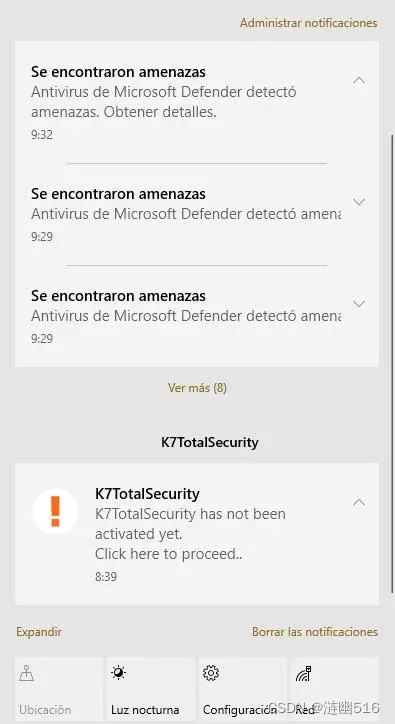Open the Configuración gear icon
This screenshot has width=395, height=724.
pyautogui.click(x=211, y=673)
